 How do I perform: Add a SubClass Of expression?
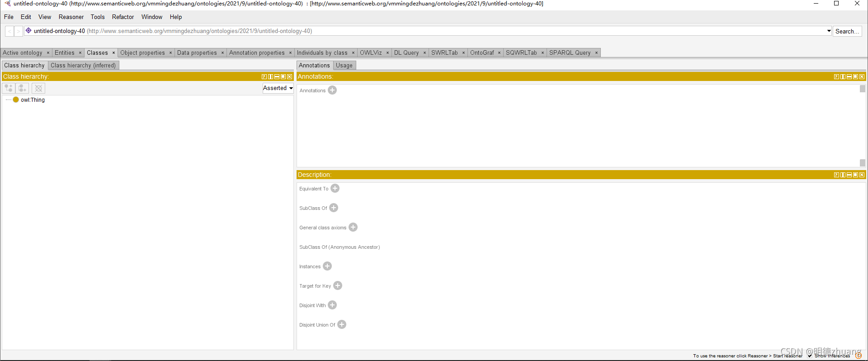(334, 208)
